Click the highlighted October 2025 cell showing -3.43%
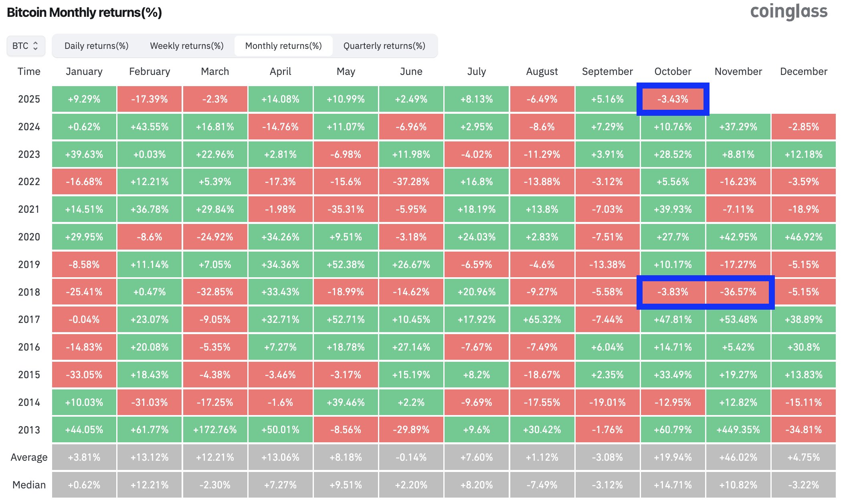The height and width of the screenshot is (504, 845). 673,99
